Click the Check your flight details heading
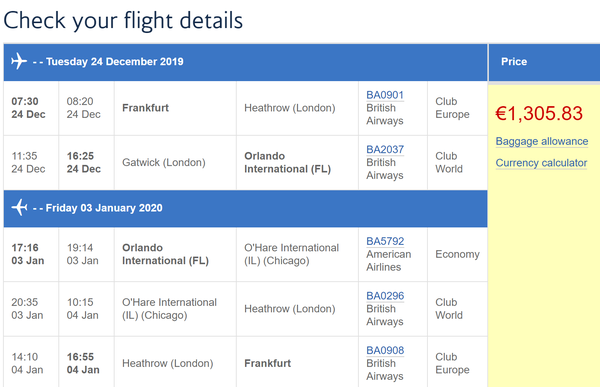Screen dimensions: 600x387 [x=123, y=20]
